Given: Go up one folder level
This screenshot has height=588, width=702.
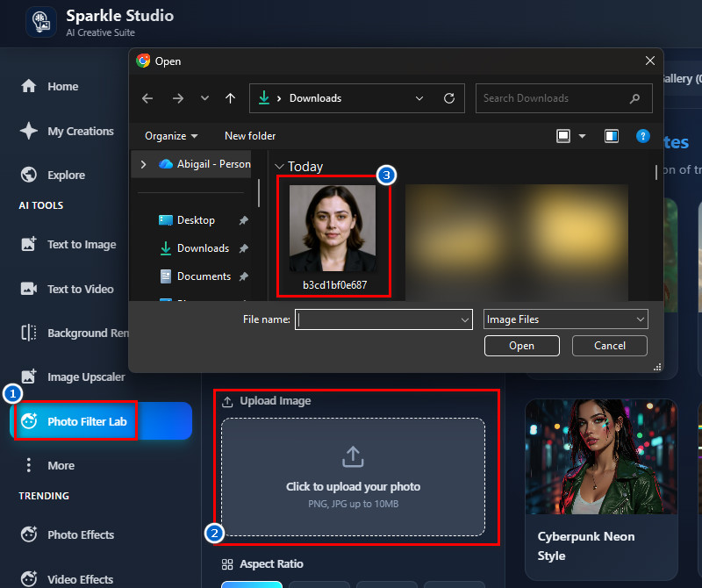Looking at the screenshot, I should 230,98.
